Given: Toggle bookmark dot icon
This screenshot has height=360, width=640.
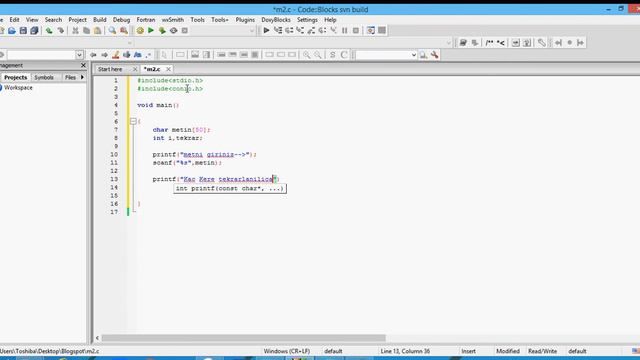Looking at the screenshot, I should pos(570,42).
